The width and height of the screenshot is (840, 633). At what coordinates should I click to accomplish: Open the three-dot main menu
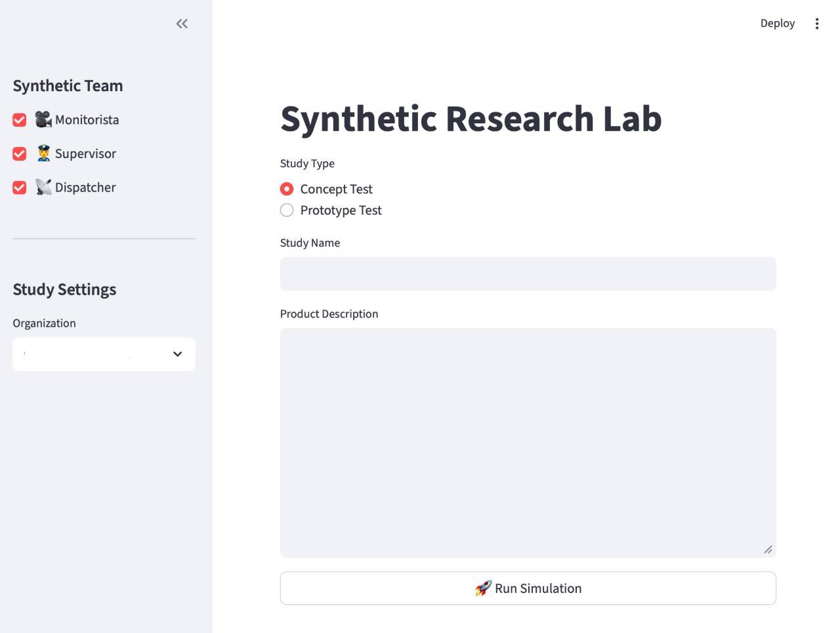[816, 24]
